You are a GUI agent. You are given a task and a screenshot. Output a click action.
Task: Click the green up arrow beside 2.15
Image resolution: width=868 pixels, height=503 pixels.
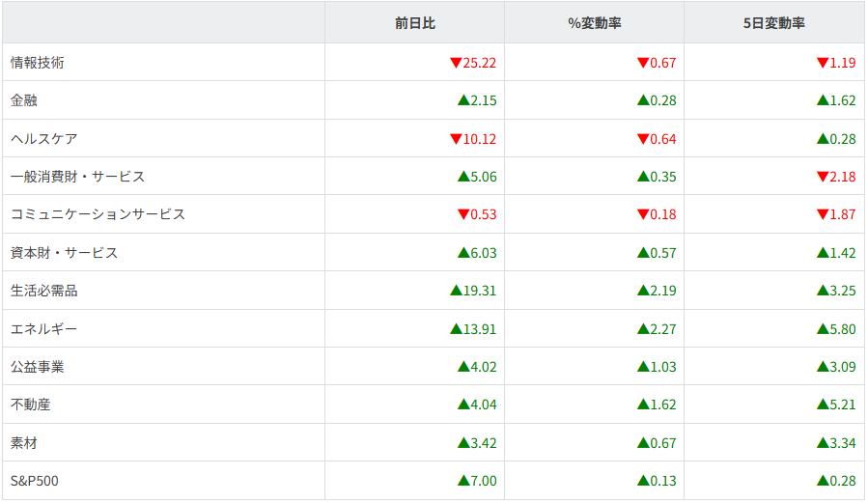tap(462, 100)
